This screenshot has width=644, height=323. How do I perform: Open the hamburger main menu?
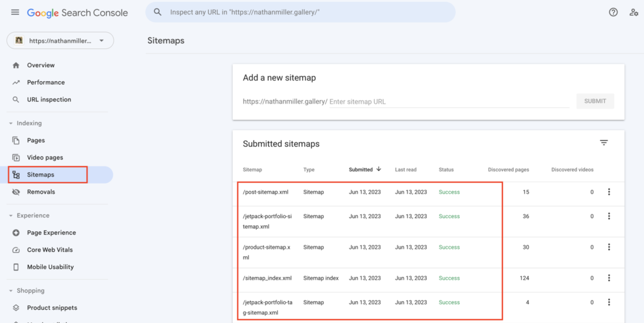click(x=15, y=13)
